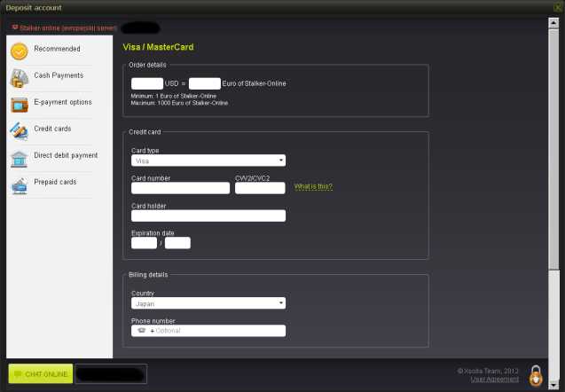Screen dimensions: 565x392
Task: Click the vertical scrollbar thumb
Action: coord(553,149)
